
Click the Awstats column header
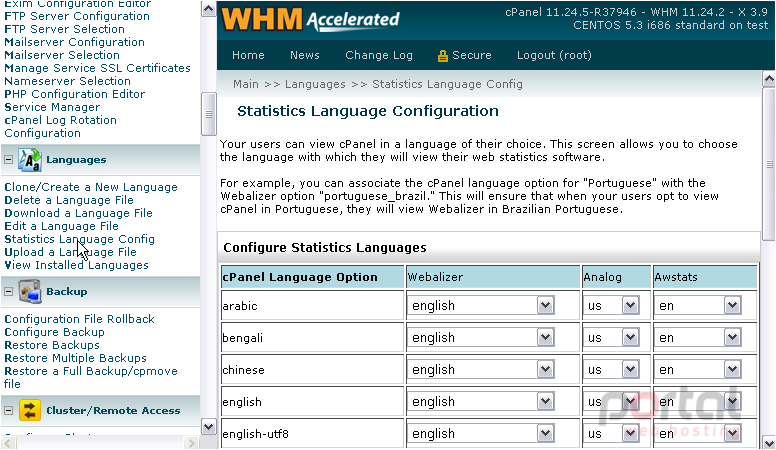click(705, 277)
